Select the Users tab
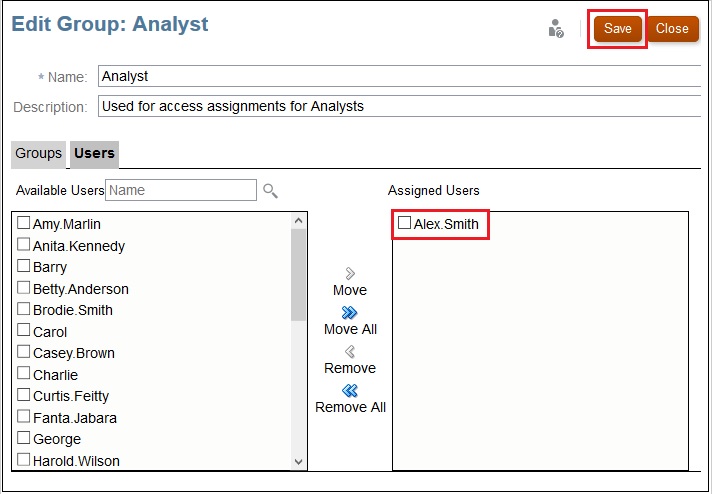Screen dimensions: 712x494 94,154
